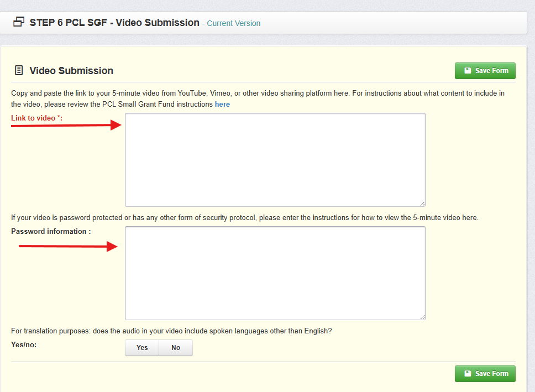535x392 pixels.
Task: Focus the Link to video text area
Action: [x=275, y=160]
